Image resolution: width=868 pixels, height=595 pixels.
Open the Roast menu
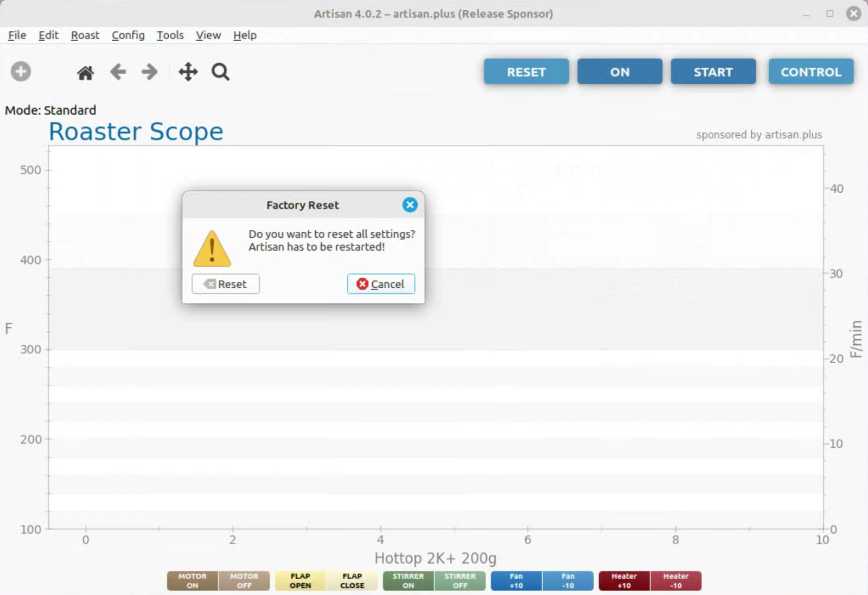pos(85,35)
